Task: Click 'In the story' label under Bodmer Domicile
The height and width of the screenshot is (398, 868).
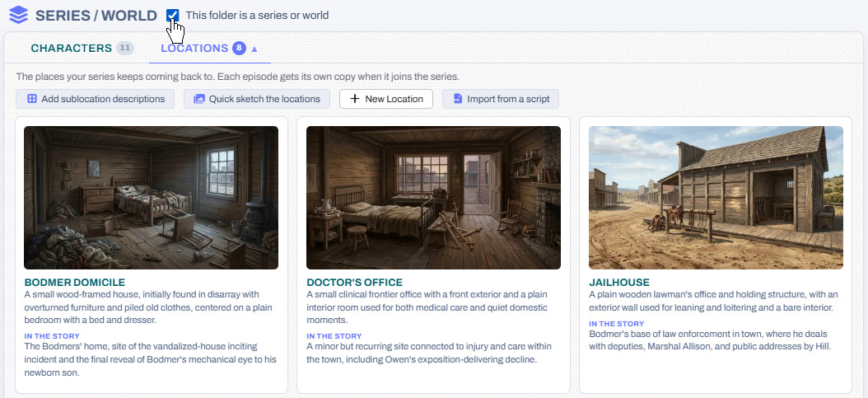Action: coord(52,336)
